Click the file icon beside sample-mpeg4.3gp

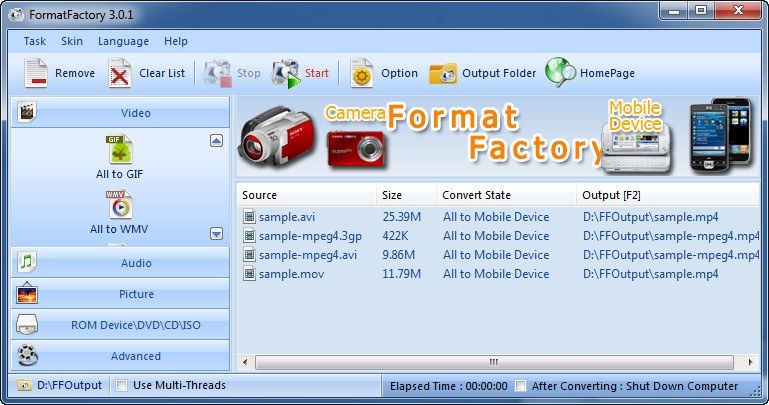pyautogui.click(x=250, y=235)
